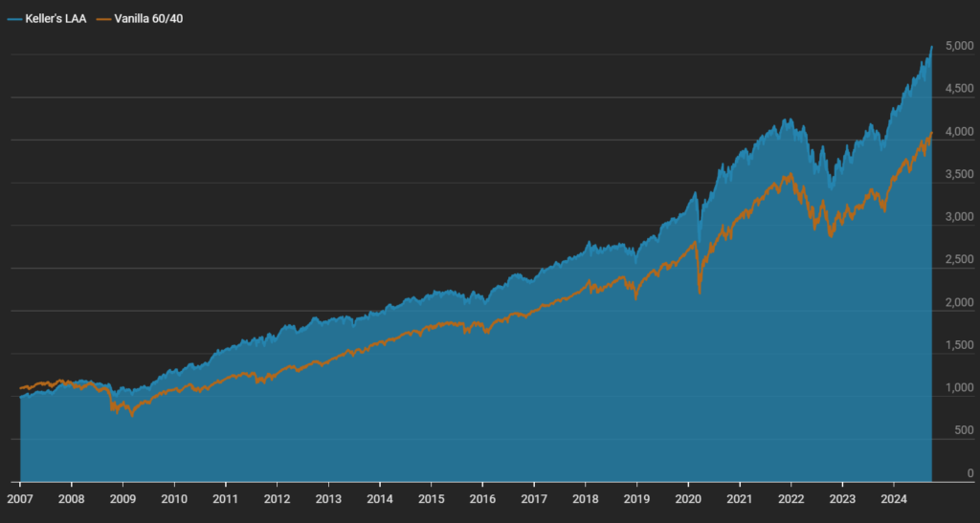Toggle the Keller's LAA legend entry
The width and height of the screenshot is (980, 523).
(48, 19)
